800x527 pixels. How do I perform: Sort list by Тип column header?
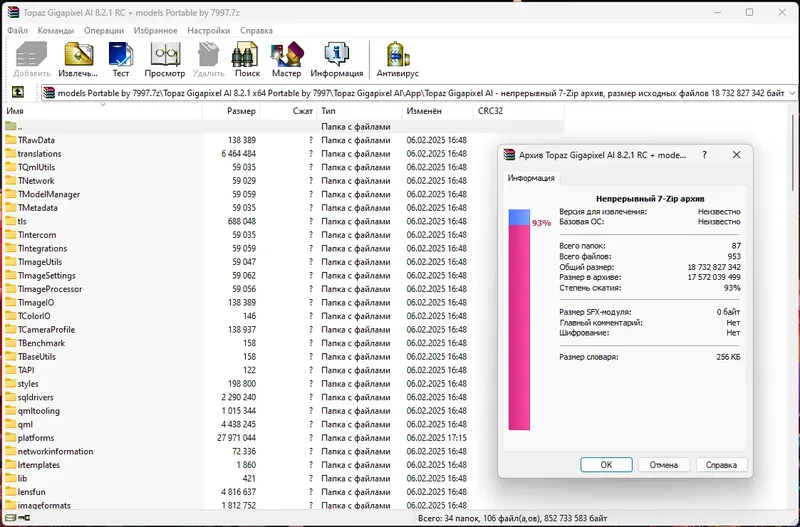(359, 111)
